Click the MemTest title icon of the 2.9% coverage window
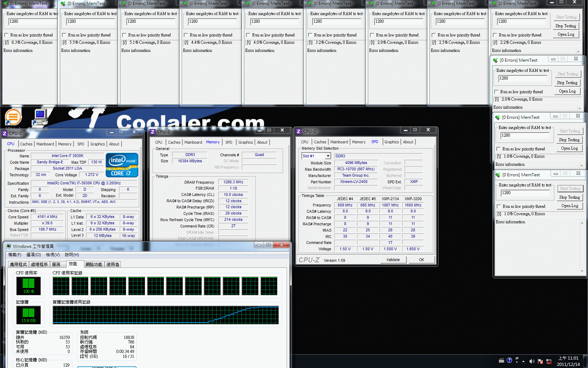 coord(371,4)
